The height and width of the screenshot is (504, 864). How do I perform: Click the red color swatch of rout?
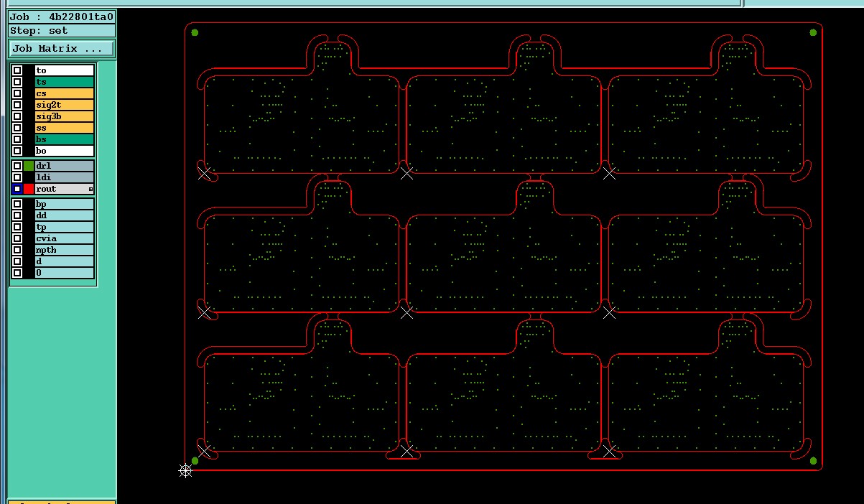tap(29, 189)
